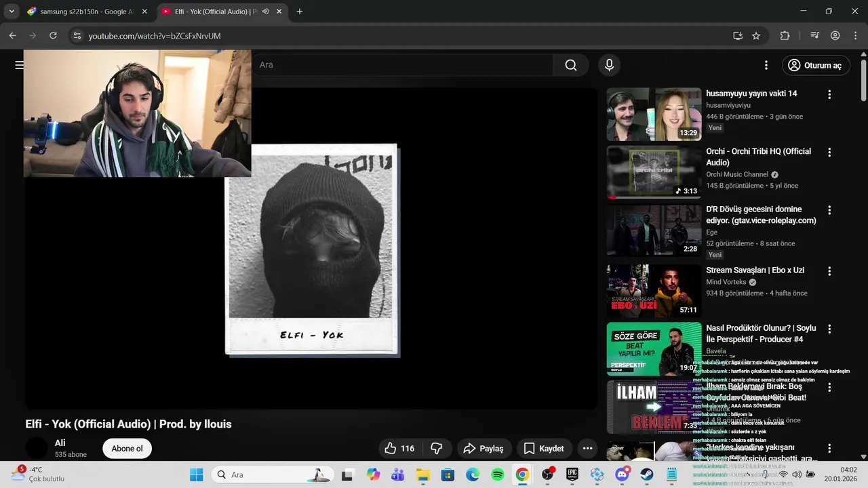The image size is (868, 488).
Task: Save video with Kaydet button
Action: tap(544, 449)
